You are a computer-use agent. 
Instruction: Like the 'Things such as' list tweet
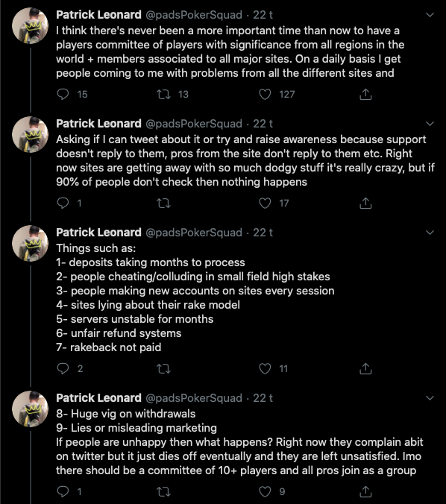(x=265, y=368)
